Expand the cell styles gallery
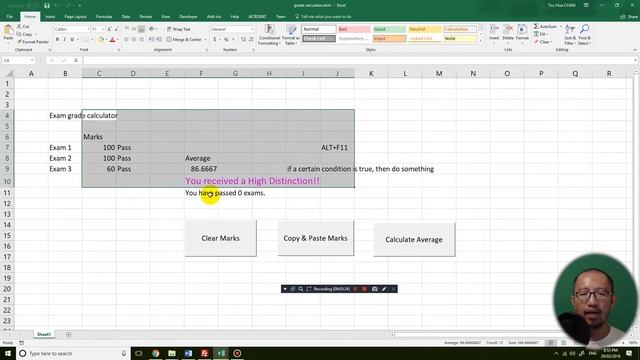This screenshot has width=640, height=360. click(481, 41)
